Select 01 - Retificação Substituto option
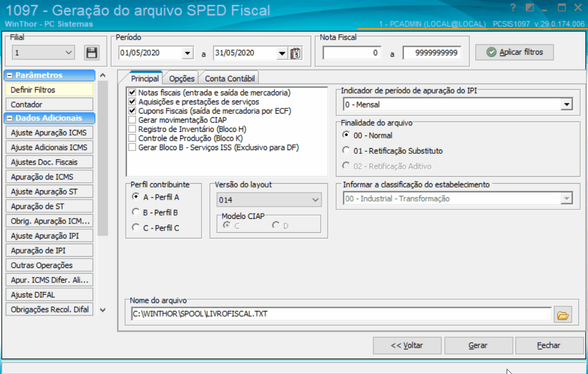Screen dimensions: 588x374 [x=346, y=151]
